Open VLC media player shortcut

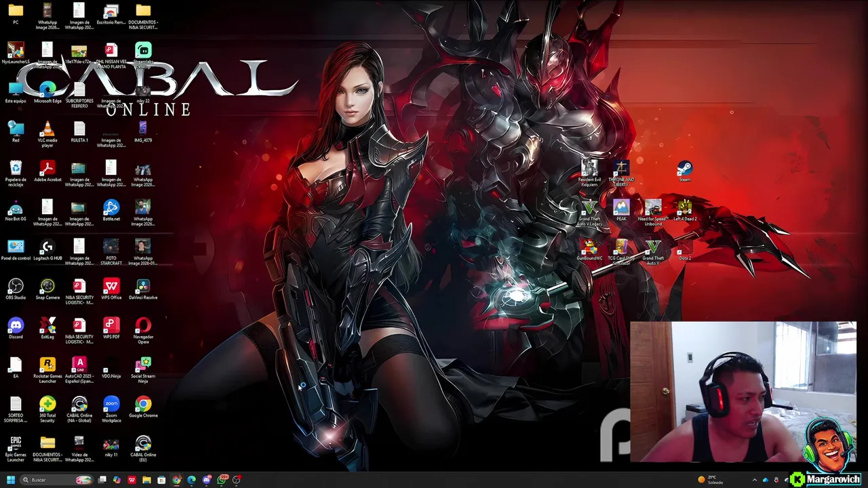pos(47,134)
